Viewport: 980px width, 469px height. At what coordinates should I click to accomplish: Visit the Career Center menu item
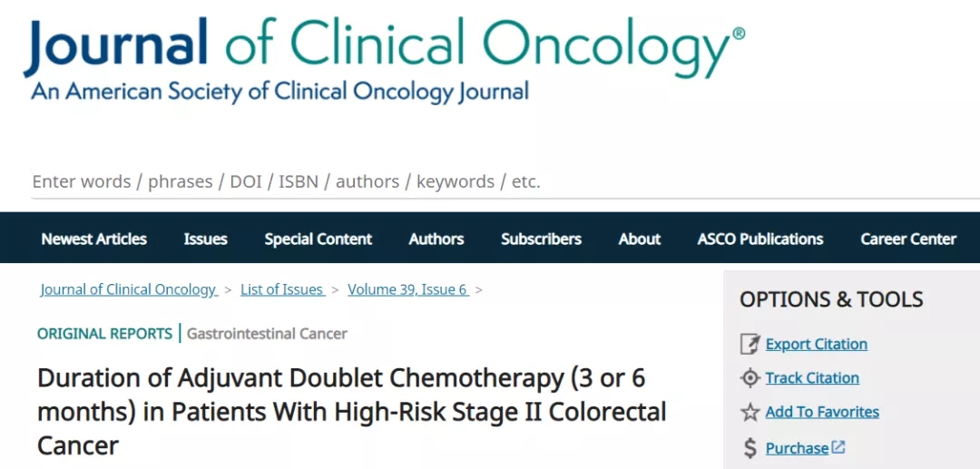tap(907, 239)
